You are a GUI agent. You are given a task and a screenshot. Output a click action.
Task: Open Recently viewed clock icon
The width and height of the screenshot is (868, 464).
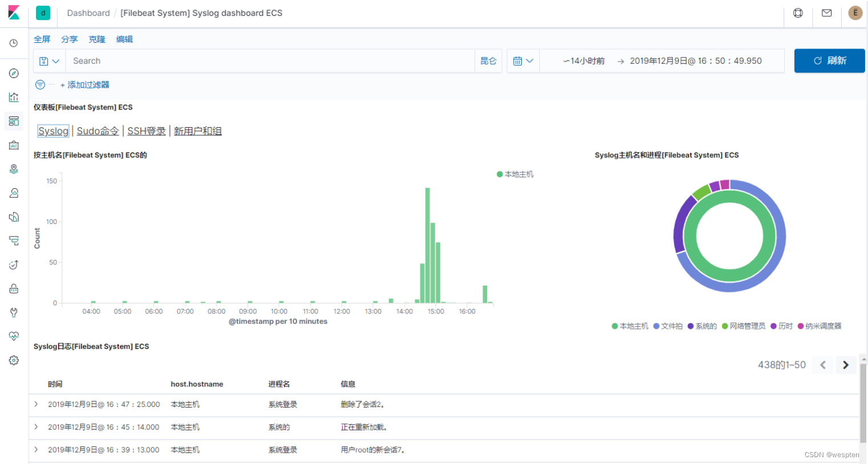tap(14, 43)
